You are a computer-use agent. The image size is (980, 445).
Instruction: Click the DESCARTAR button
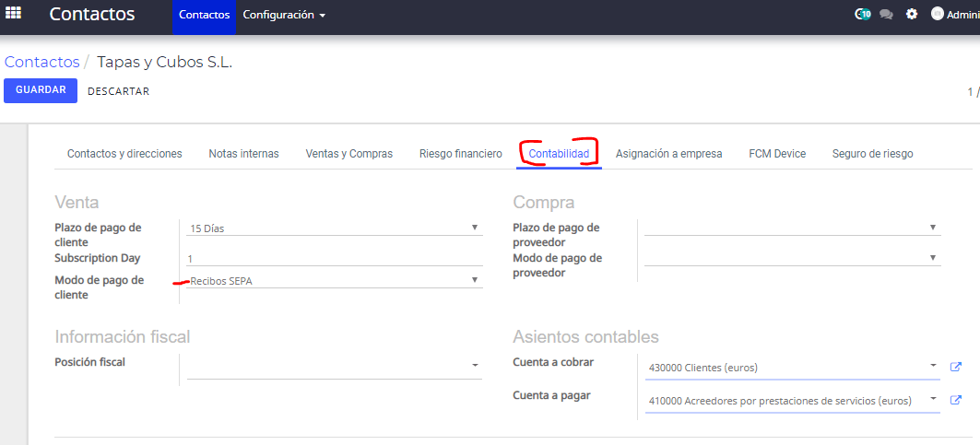click(119, 91)
